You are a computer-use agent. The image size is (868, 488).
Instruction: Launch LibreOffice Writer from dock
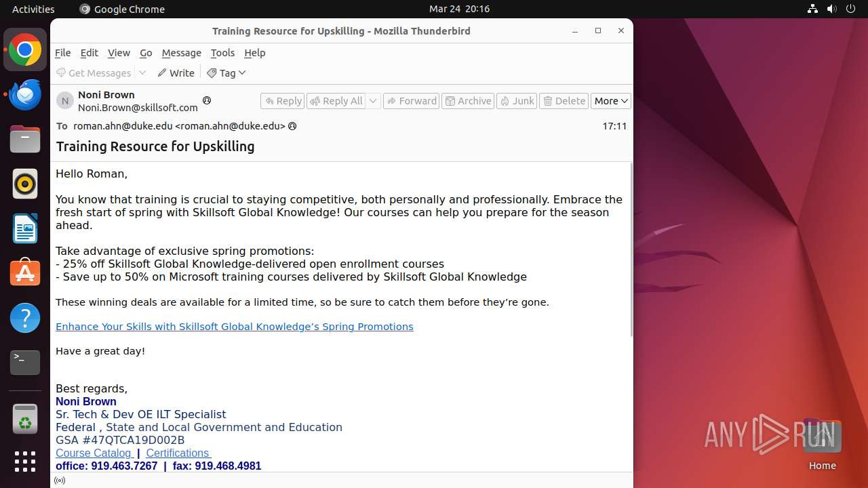[25, 228]
